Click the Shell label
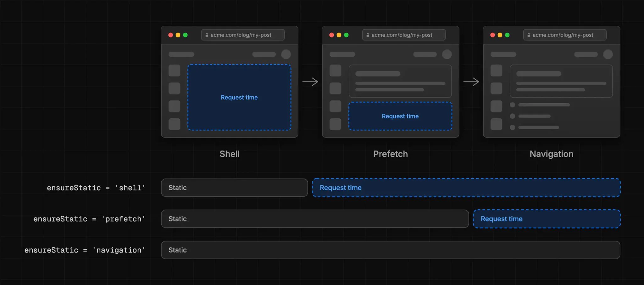This screenshot has width=644, height=285. (x=230, y=154)
